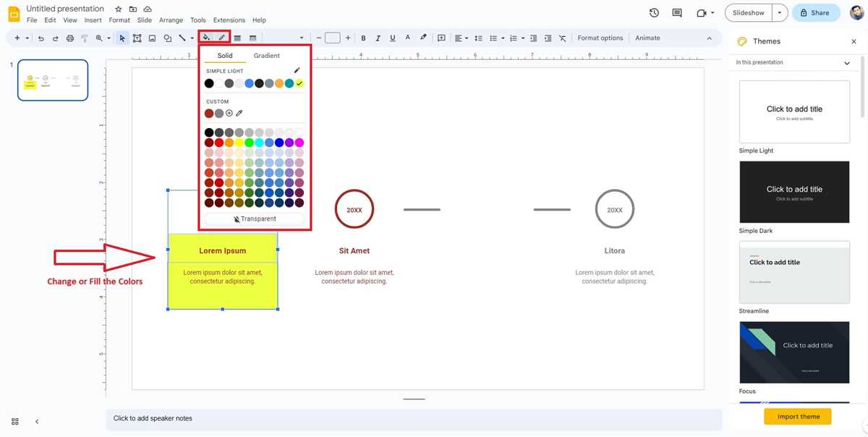
Task: Open version history clock icon
Action: click(x=654, y=13)
